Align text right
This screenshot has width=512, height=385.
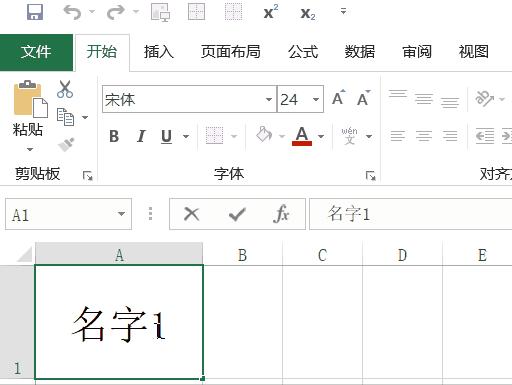(x=450, y=136)
